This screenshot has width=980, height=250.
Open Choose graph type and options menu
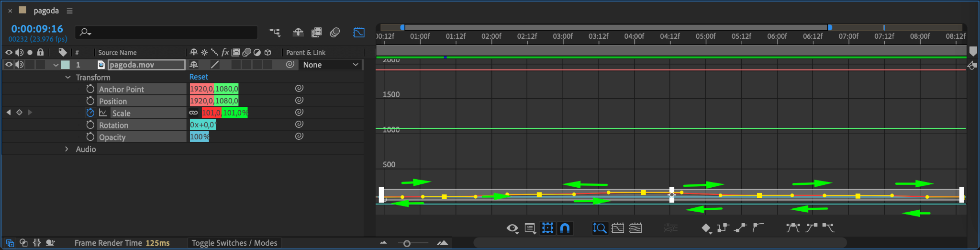click(x=530, y=228)
